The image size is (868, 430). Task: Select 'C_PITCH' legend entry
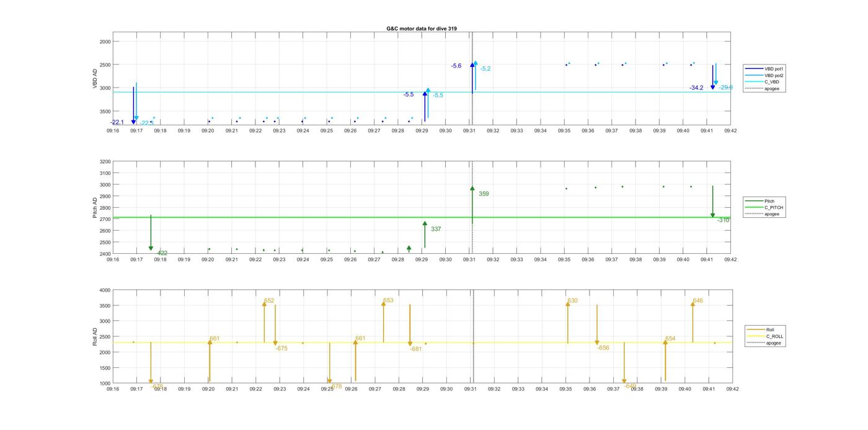774,207
